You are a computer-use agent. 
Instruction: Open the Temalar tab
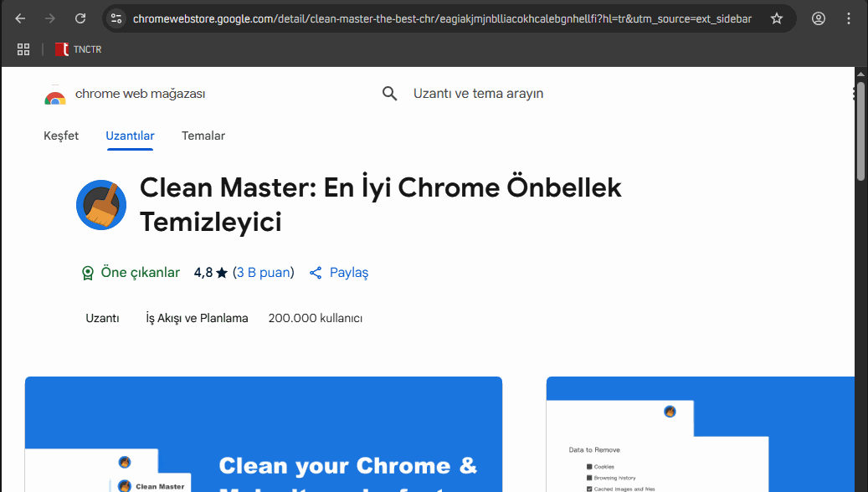203,136
